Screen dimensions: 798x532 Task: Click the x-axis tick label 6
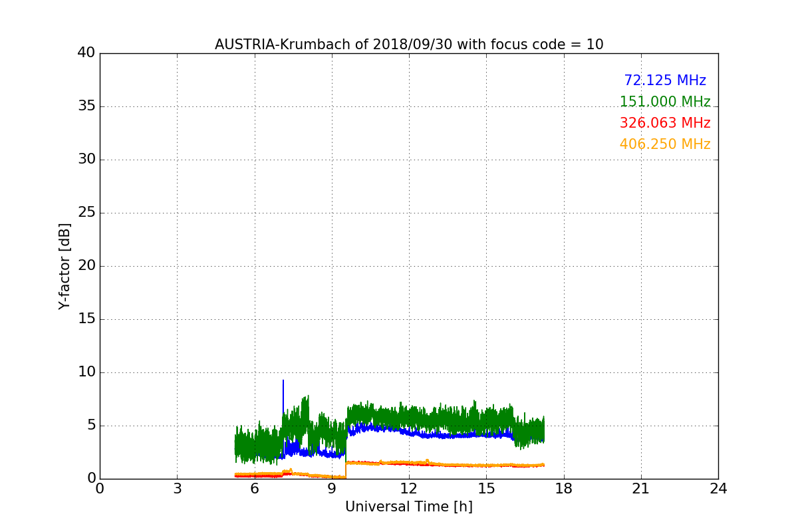(x=255, y=489)
